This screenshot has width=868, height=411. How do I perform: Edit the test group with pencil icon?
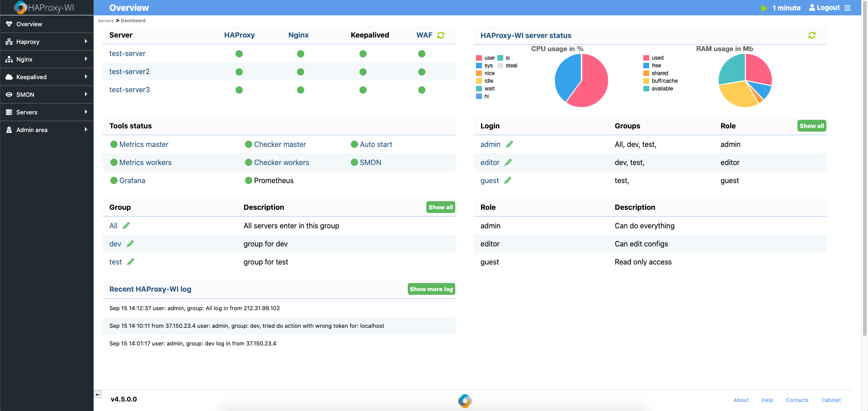[131, 262]
